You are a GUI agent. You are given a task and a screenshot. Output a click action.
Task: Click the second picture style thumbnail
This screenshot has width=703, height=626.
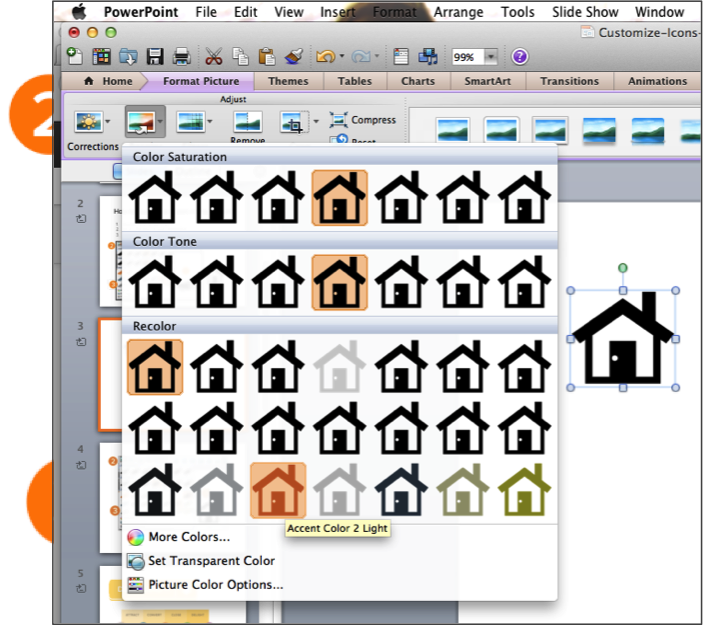[x=501, y=130]
